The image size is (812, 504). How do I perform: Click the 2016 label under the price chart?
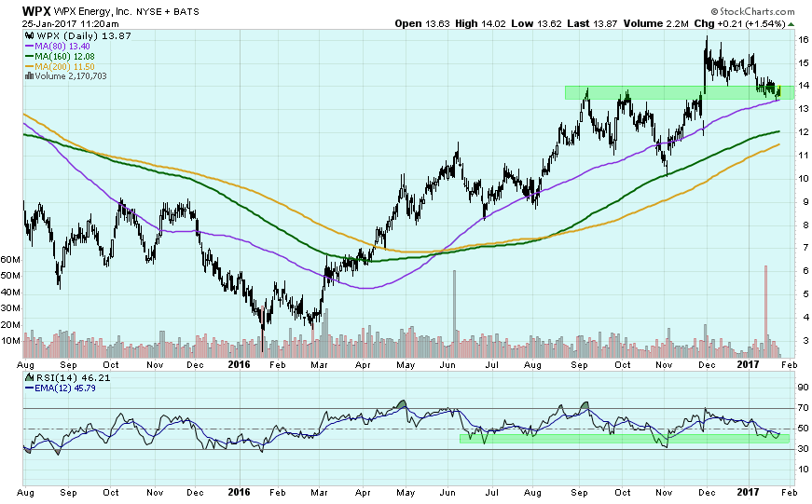pyautogui.click(x=239, y=364)
